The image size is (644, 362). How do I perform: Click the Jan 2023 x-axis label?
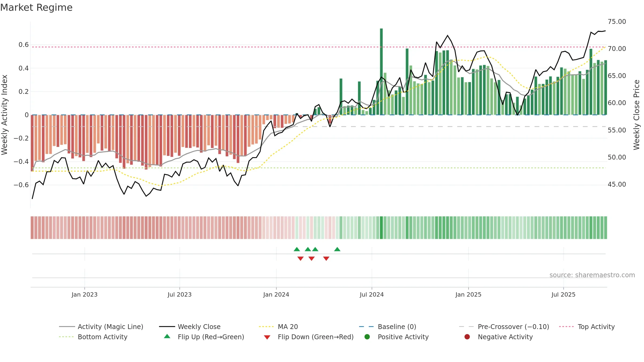point(85,294)
